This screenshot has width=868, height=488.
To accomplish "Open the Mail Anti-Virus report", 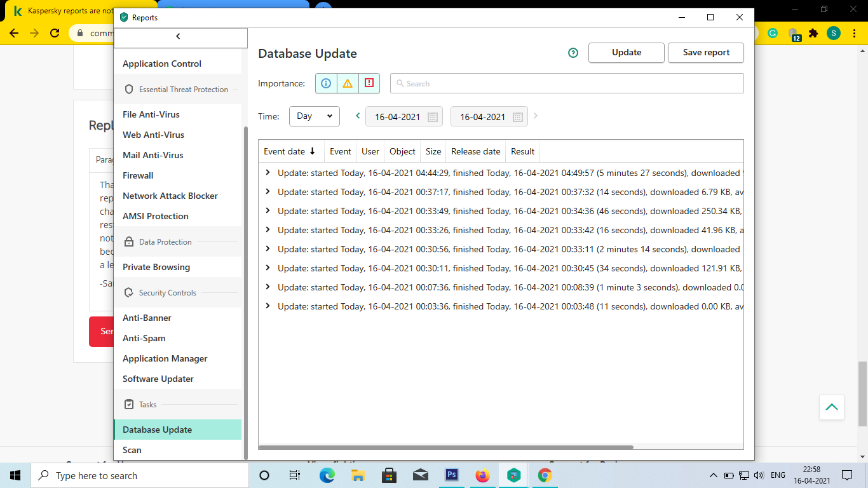I will 177,155.
